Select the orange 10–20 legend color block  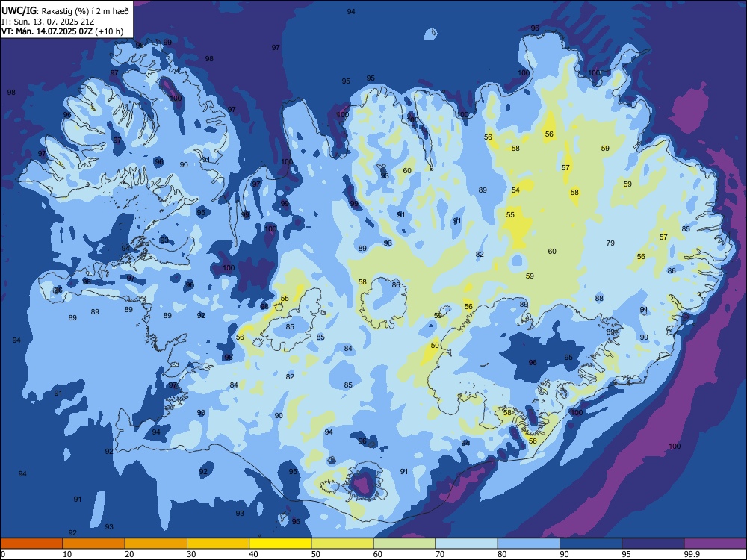coord(94,544)
